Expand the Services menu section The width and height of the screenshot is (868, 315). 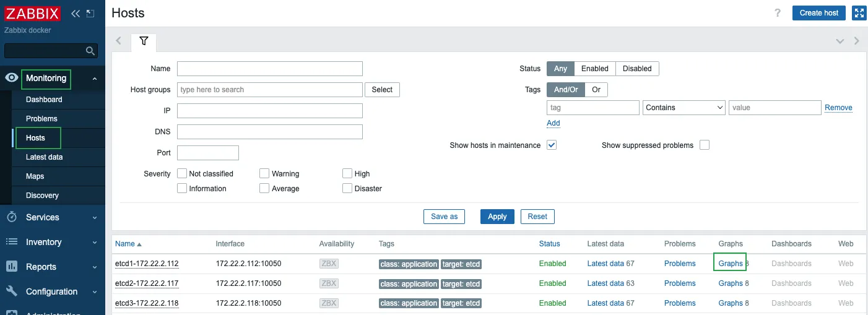(95, 218)
